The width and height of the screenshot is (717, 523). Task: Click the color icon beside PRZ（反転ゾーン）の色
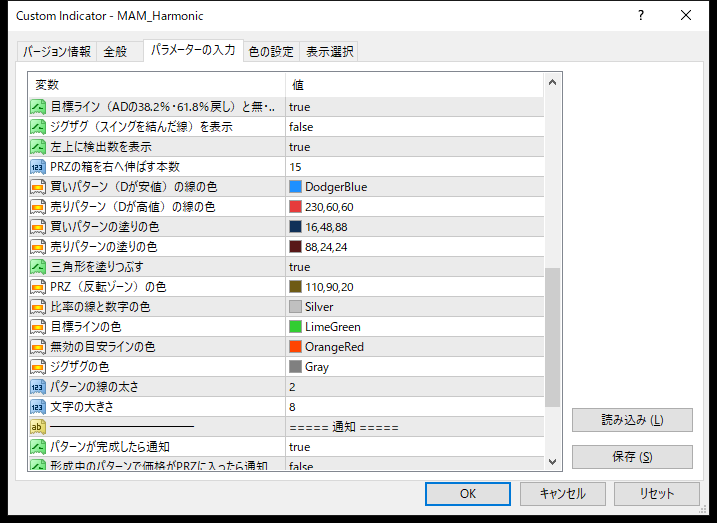38,287
